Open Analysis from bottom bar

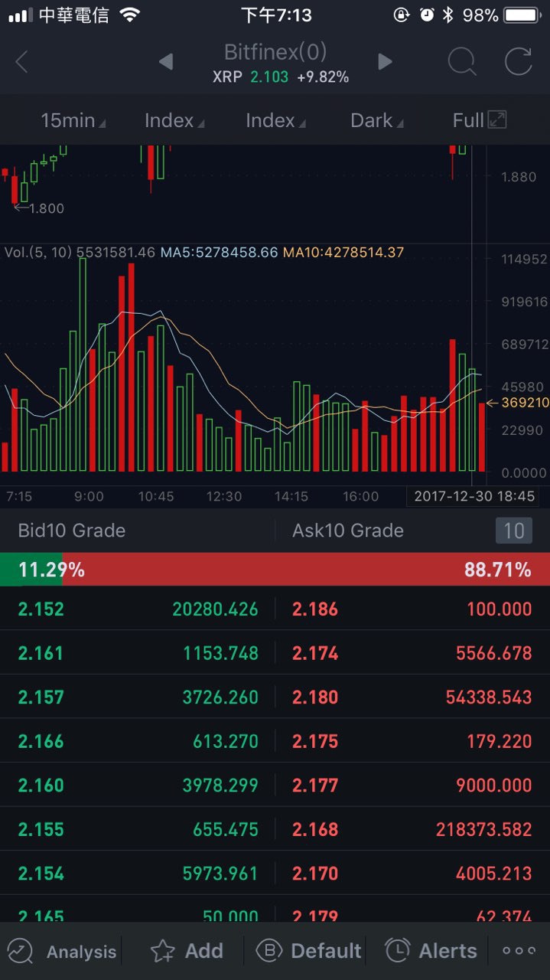[x=62, y=952]
